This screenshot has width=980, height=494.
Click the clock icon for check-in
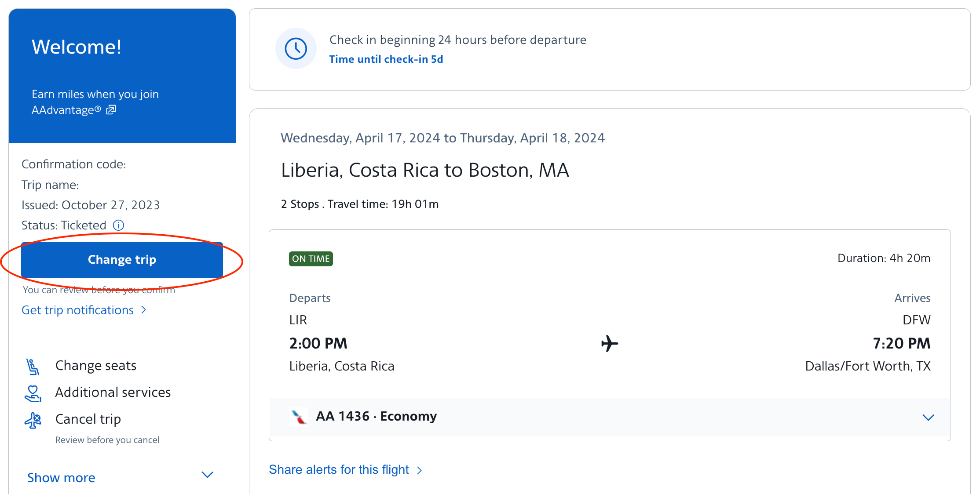[296, 49]
